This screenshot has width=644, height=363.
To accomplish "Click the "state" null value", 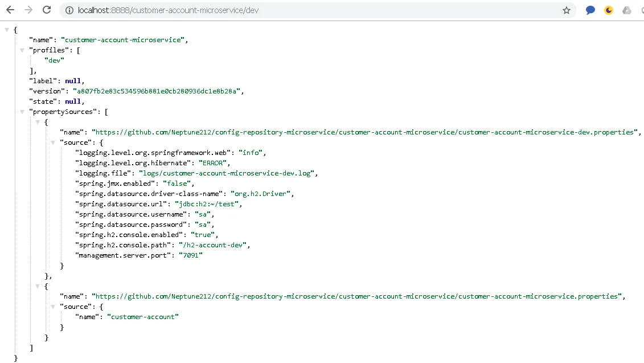I will (x=73, y=101).
